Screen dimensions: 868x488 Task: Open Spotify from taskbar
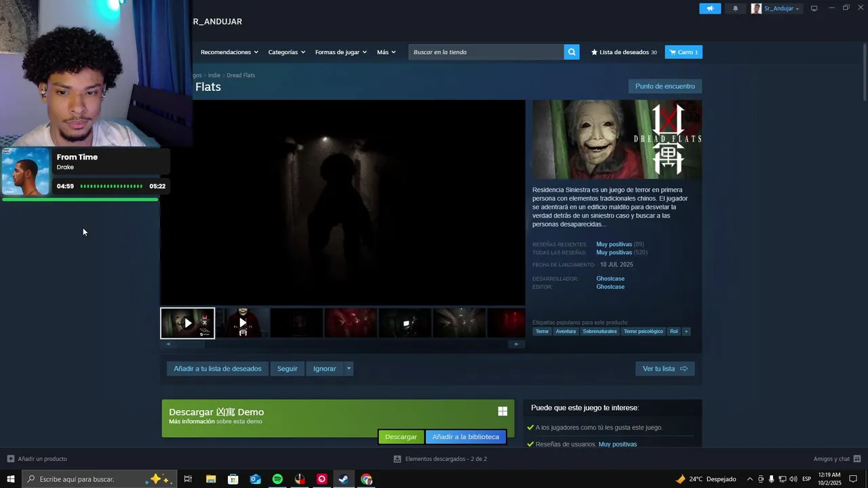click(277, 479)
